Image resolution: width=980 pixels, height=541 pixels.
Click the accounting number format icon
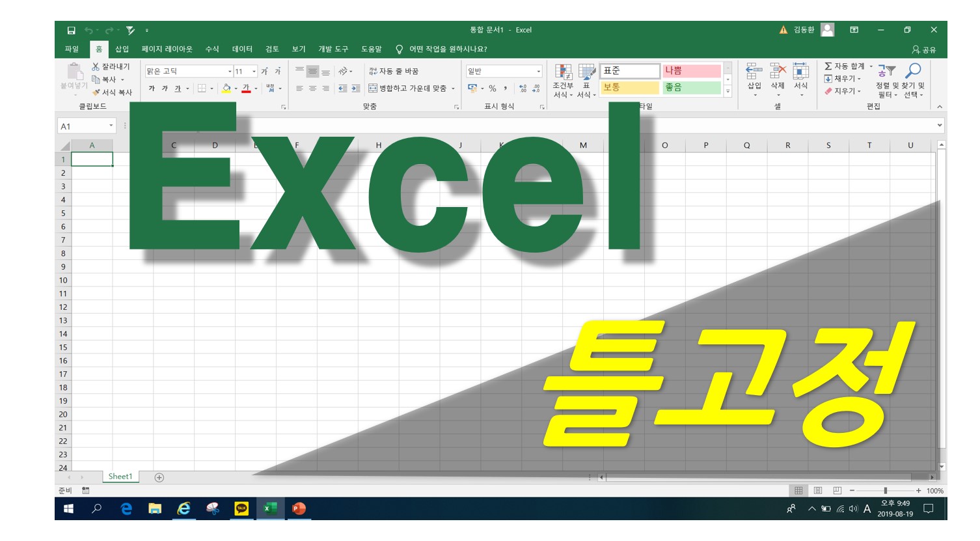point(472,89)
